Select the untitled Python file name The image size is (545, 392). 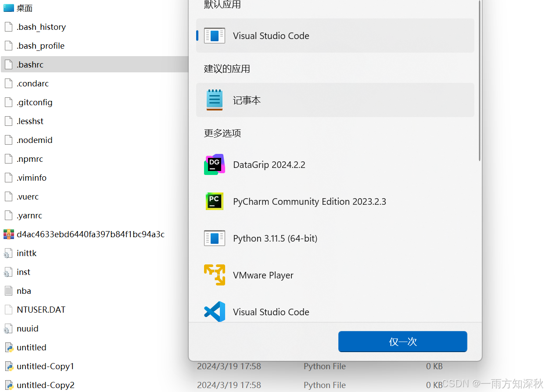coord(31,347)
